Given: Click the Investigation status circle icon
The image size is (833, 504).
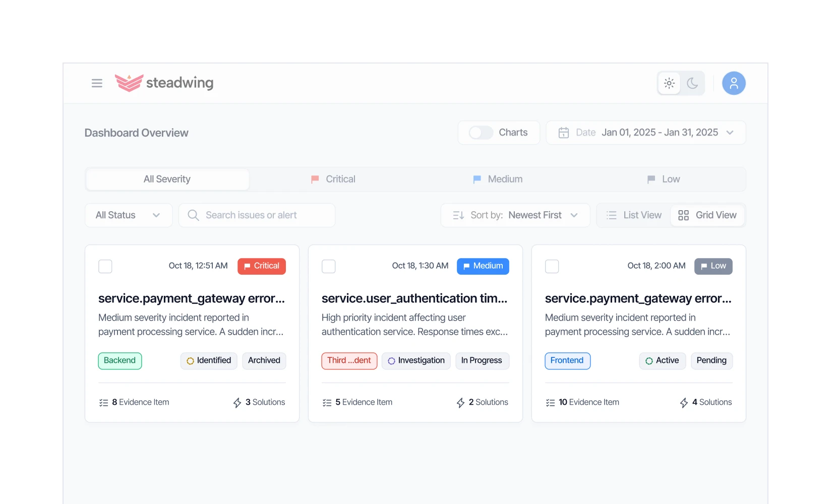Looking at the screenshot, I should 391,361.
